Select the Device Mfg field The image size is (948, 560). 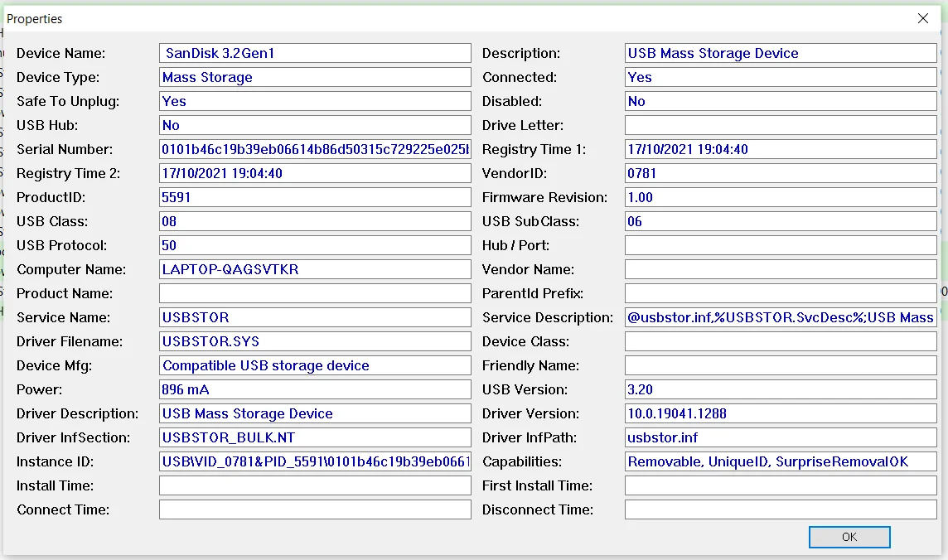point(315,365)
